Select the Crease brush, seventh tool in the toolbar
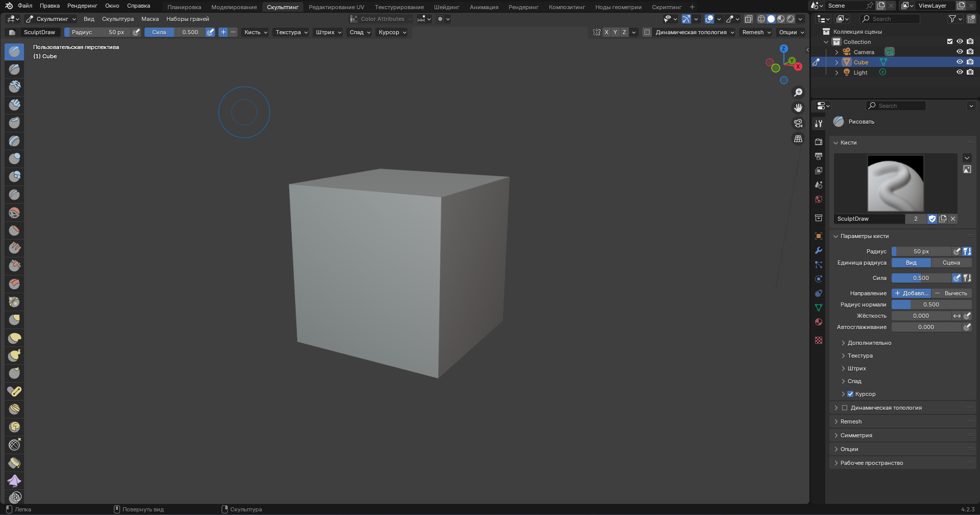 [14, 158]
